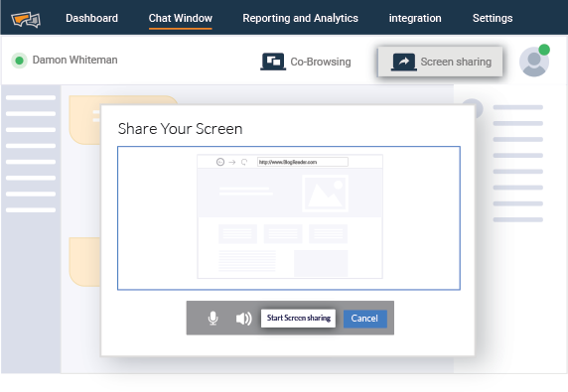Switch to the Chat Window tab

click(x=181, y=18)
